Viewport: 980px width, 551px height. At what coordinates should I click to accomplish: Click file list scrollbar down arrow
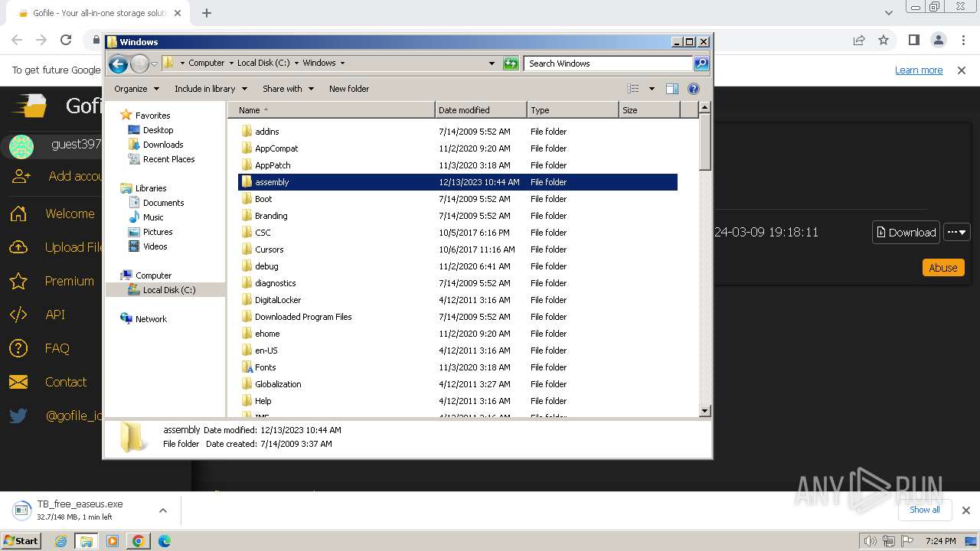(x=705, y=411)
